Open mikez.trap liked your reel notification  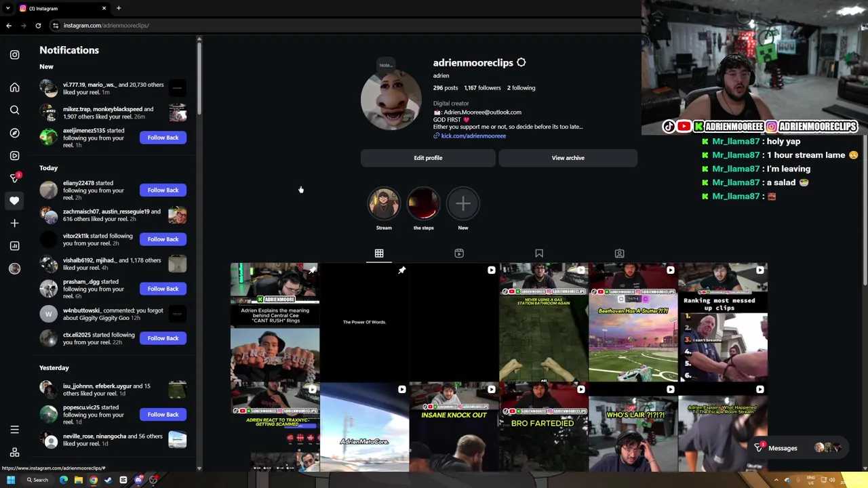click(x=113, y=113)
